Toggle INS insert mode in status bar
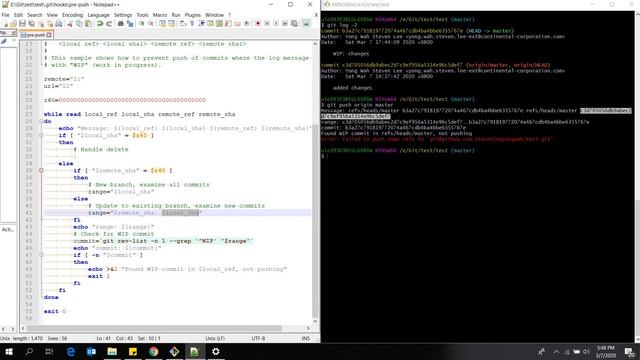 pyautogui.click(x=306, y=338)
